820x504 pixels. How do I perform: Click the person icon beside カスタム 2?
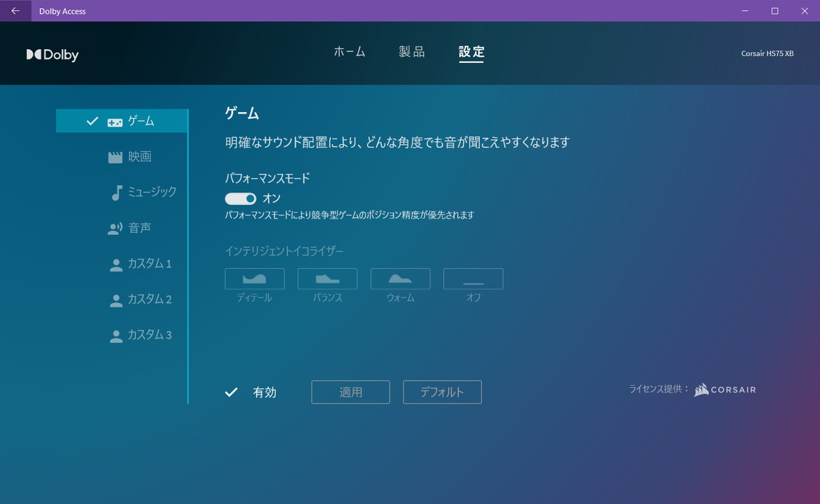(116, 300)
